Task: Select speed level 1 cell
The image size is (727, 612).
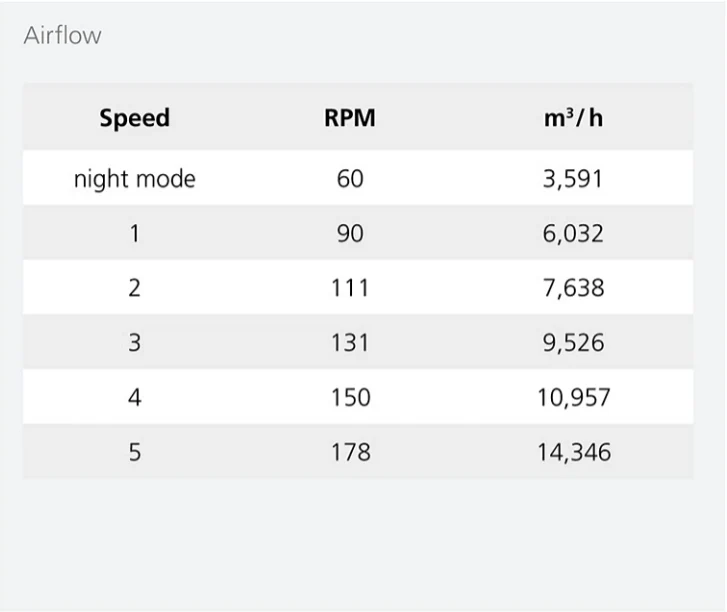Action: (x=134, y=233)
